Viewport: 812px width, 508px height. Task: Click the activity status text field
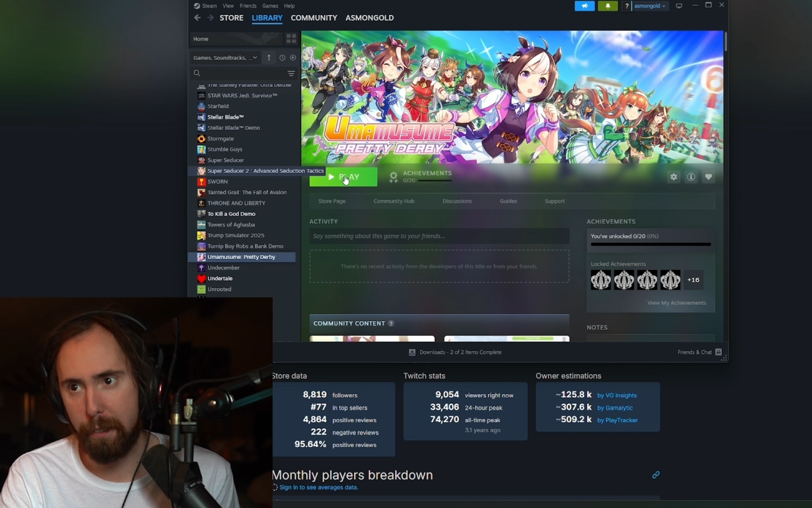click(x=439, y=236)
